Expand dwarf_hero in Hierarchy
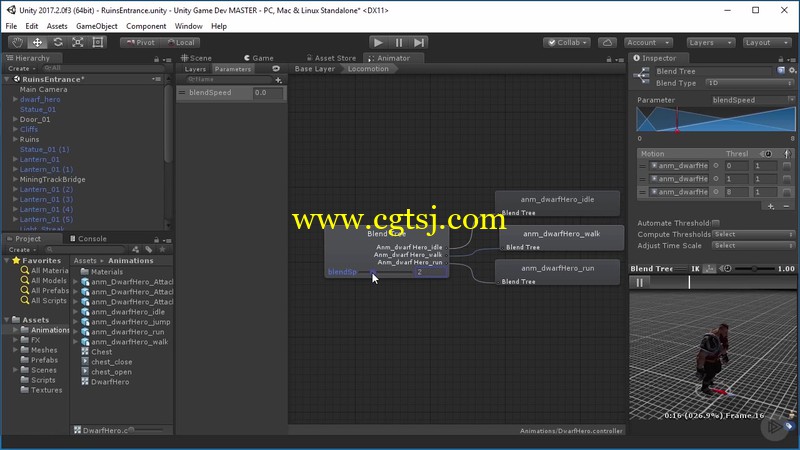This screenshot has height=450, width=800. pyautogui.click(x=15, y=99)
